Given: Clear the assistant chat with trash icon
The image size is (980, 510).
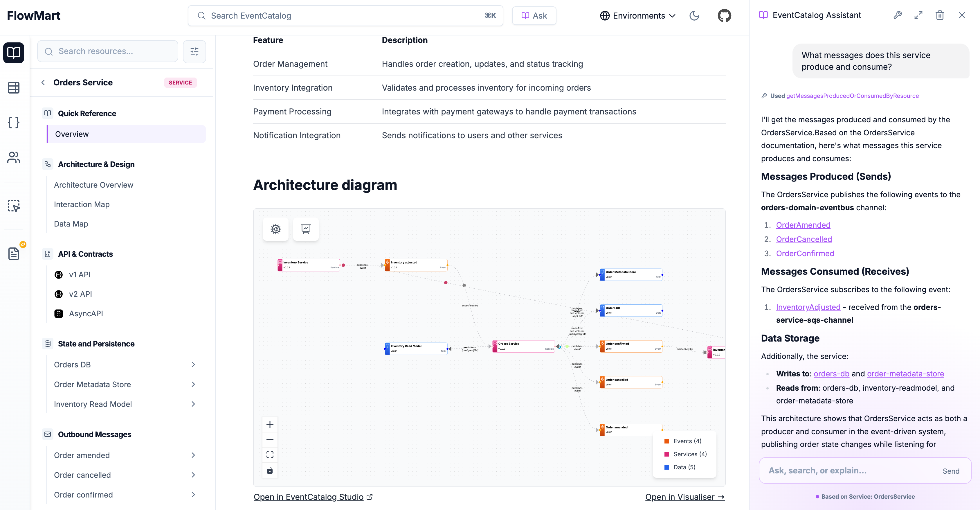Looking at the screenshot, I should pyautogui.click(x=940, y=15).
